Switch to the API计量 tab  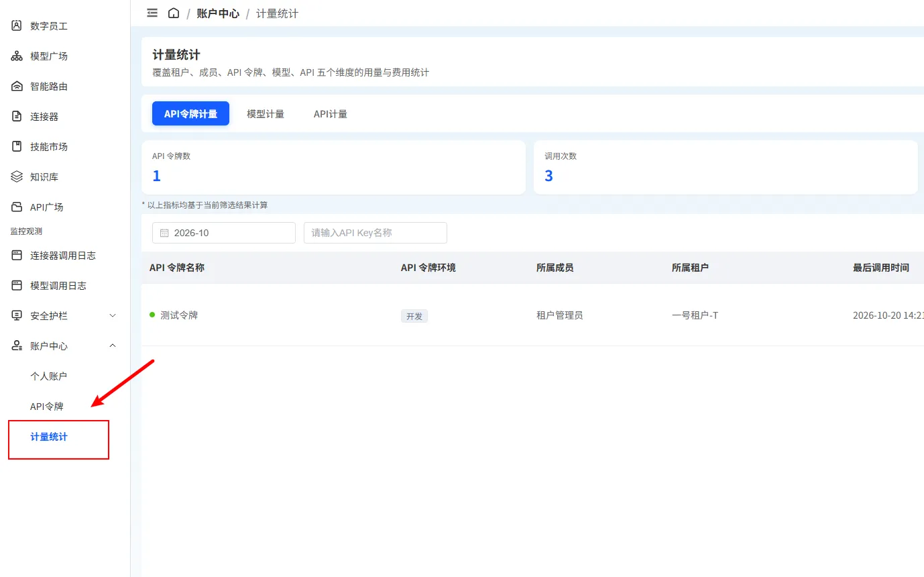click(x=331, y=114)
